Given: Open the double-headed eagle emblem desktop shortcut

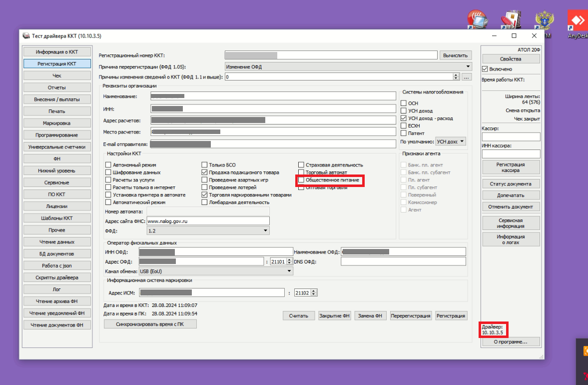Looking at the screenshot, I should click(544, 21).
